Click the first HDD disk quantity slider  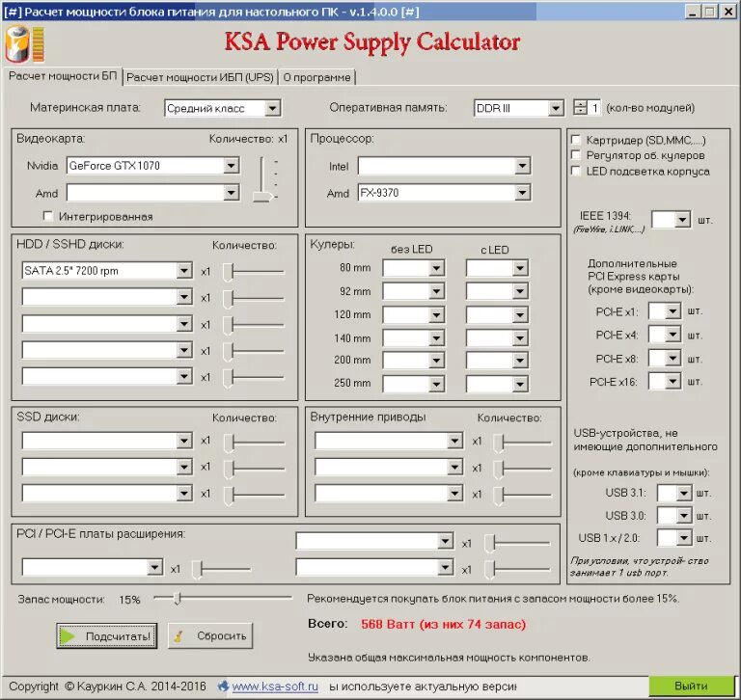[x=254, y=272]
